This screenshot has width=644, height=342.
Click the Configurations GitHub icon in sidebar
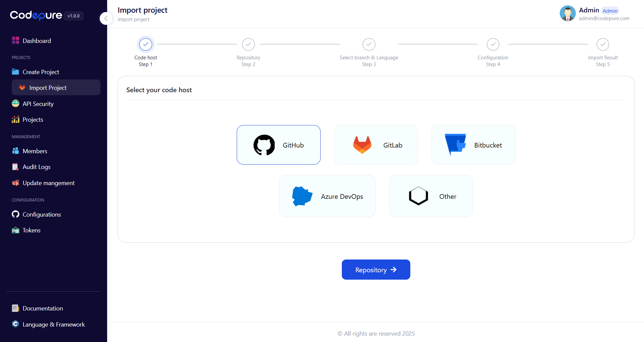pyautogui.click(x=15, y=214)
